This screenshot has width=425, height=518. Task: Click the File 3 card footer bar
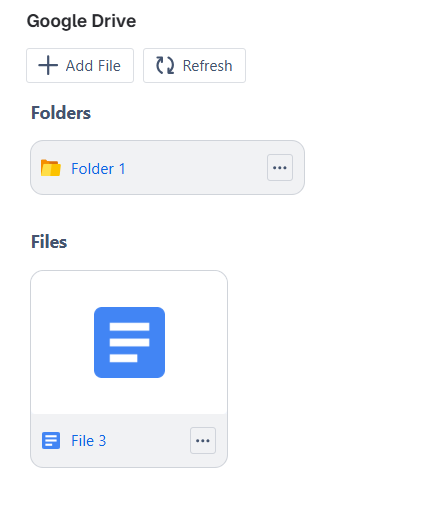click(129, 441)
